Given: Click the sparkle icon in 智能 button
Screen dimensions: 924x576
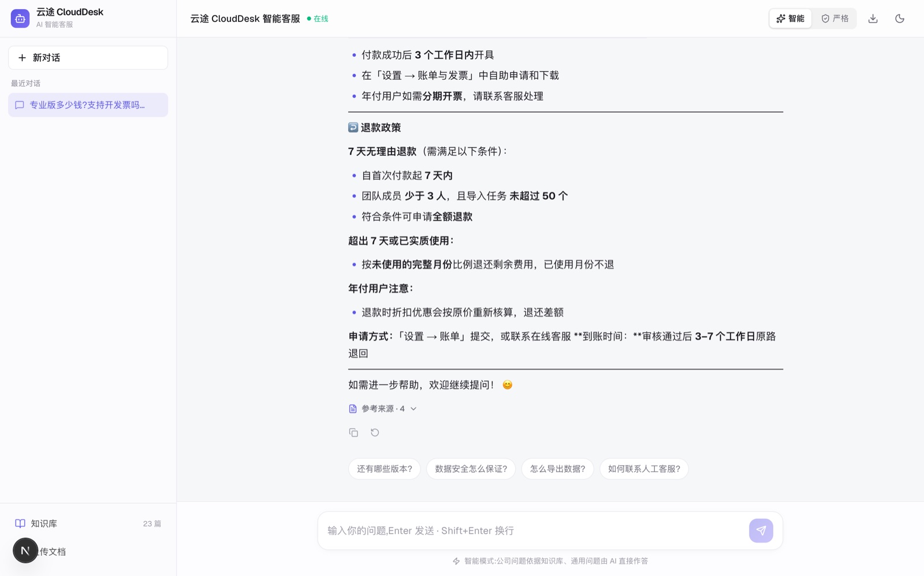Looking at the screenshot, I should pos(781,18).
